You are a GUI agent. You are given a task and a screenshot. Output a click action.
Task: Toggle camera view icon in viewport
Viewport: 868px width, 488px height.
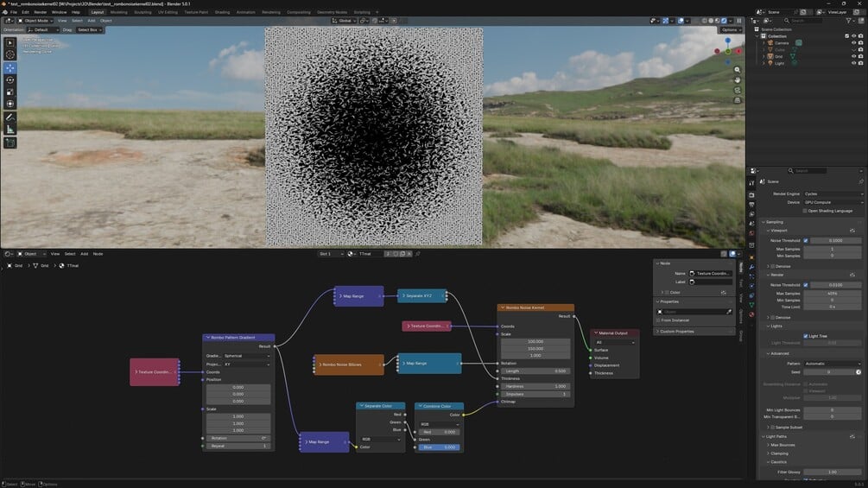point(737,90)
